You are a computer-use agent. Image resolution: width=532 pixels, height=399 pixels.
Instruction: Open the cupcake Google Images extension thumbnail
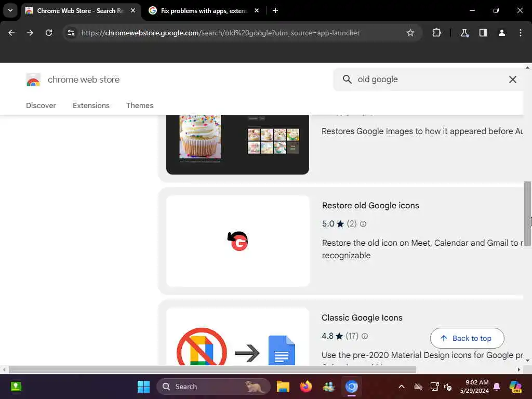pyautogui.click(x=237, y=144)
